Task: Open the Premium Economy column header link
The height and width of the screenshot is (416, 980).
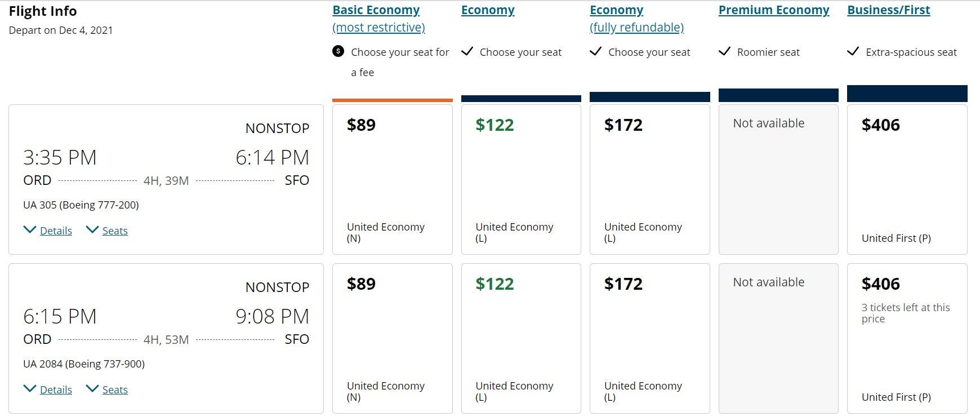Action: pyautogui.click(x=773, y=10)
